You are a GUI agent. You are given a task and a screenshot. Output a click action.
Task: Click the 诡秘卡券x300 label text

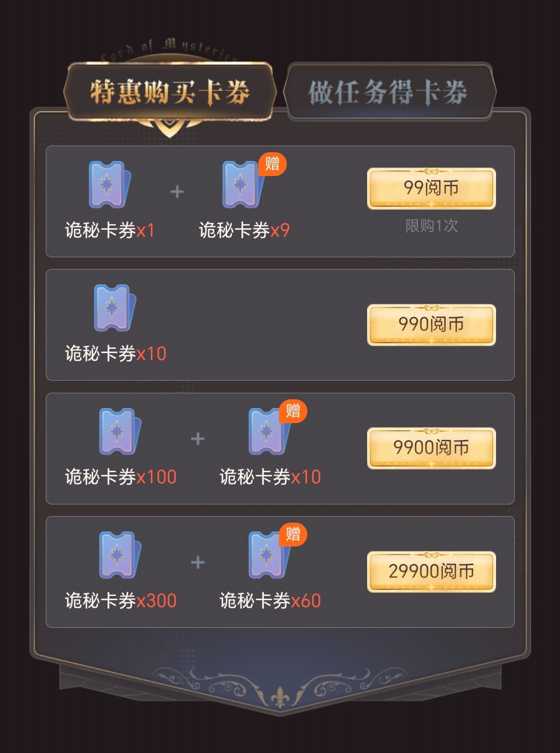coord(121,601)
